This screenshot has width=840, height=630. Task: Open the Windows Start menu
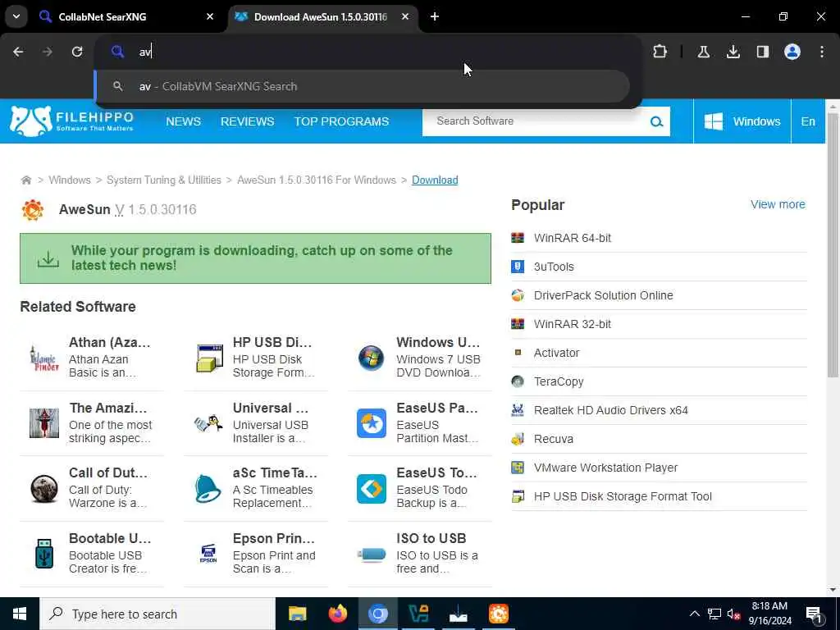(20, 614)
